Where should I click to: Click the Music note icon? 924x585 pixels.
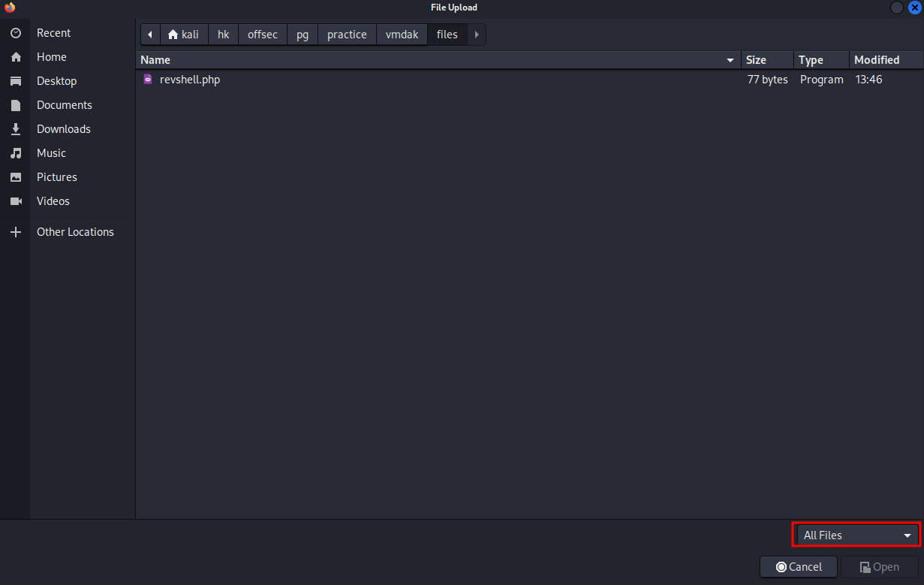[x=15, y=153]
